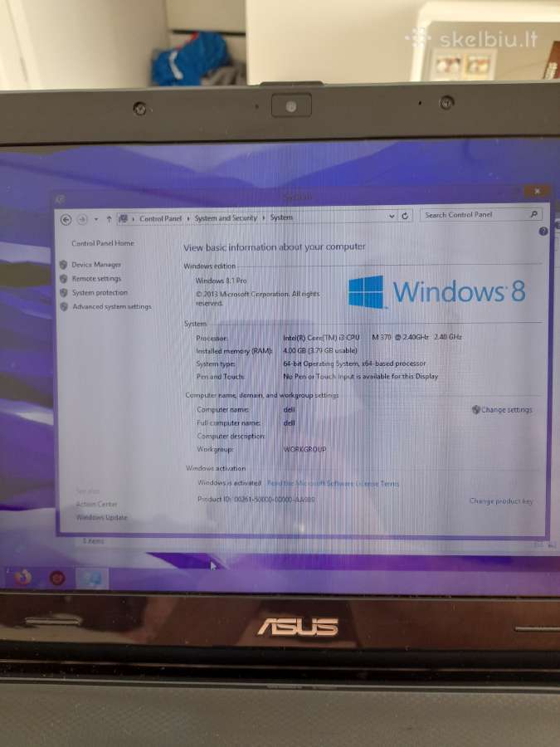The height and width of the screenshot is (747, 560).
Task: Select the Control Panel taskbar button
Action: click(x=91, y=579)
